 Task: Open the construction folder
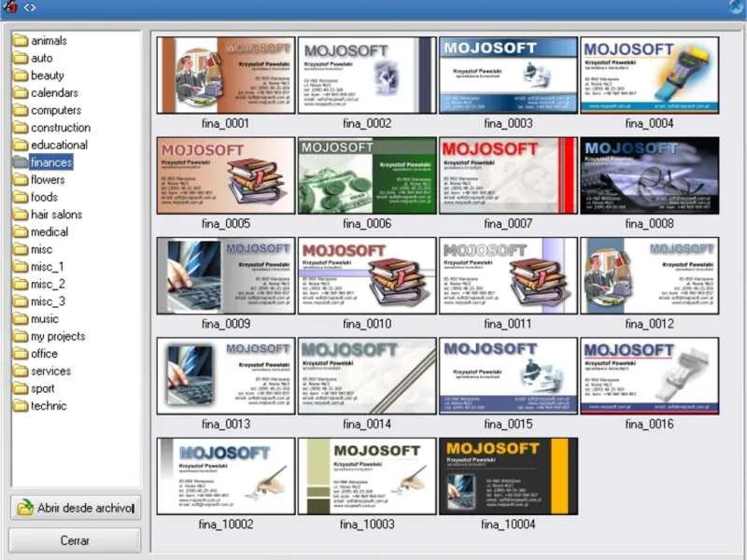tap(52, 128)
